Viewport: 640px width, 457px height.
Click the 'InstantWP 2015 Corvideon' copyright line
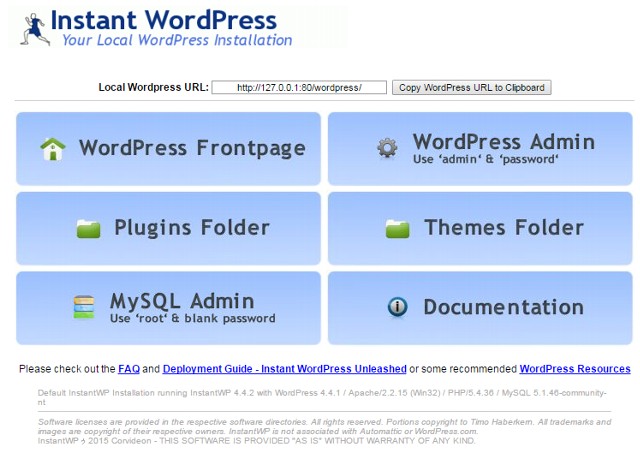pos(256,441)
